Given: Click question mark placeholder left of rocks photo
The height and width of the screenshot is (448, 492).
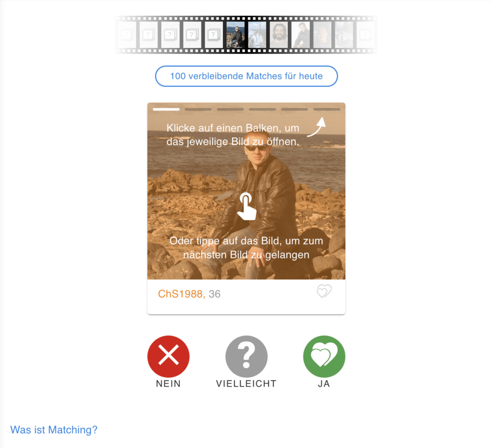Looking at the screenshot, I should point(214,35).
